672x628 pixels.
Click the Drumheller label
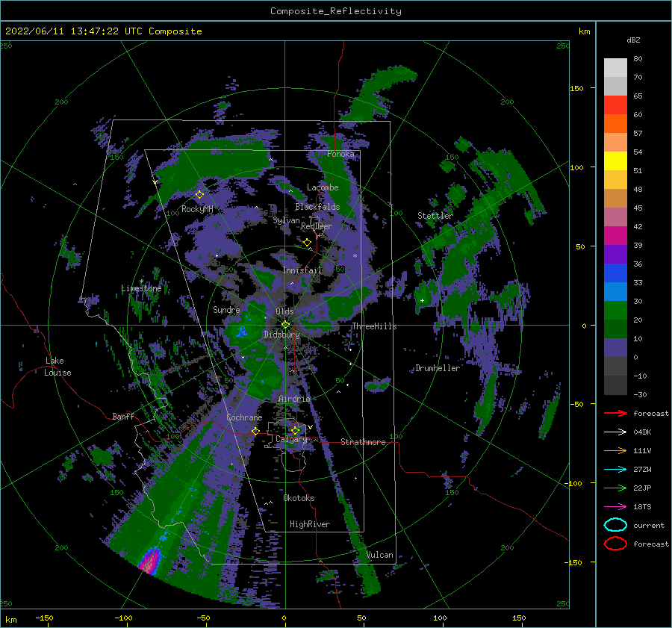pos(438,368)
